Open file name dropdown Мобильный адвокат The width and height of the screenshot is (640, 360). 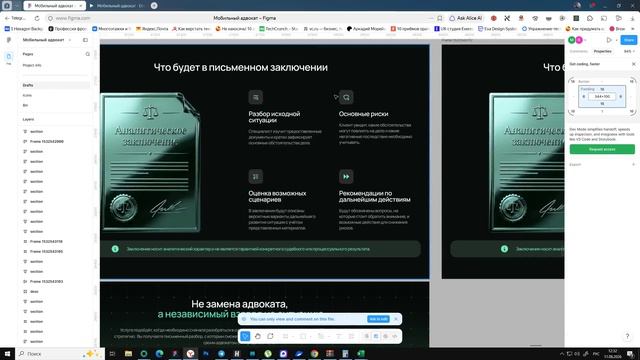pyautogui.click(x=47, y=40)
